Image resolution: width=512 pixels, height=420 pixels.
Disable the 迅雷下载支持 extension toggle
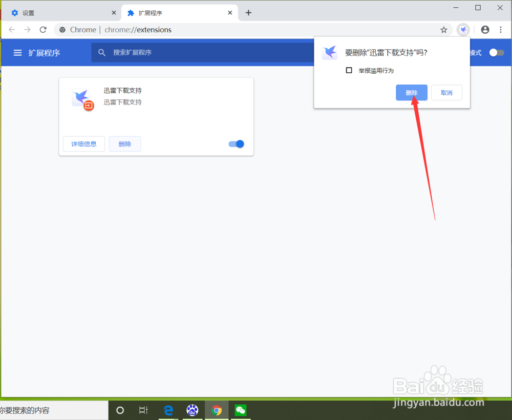pyautogui.click(x=236, y=144)
